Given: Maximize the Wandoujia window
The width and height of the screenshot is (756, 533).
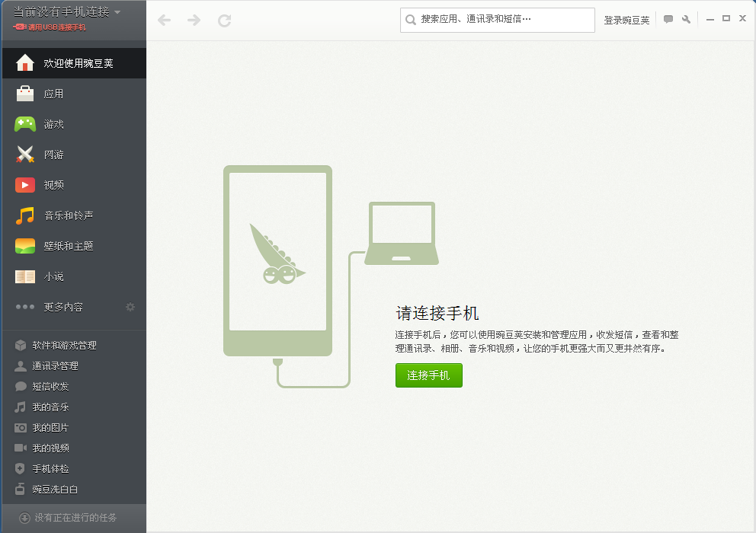Looking at the screenshot, I should 726,18.
